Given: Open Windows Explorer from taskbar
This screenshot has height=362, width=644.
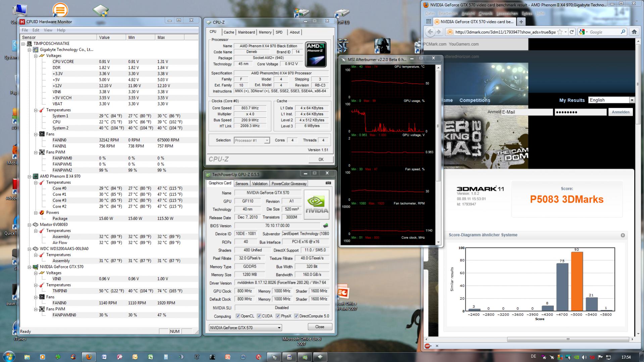Looking at the screenshot, I should click(x=27, y=357).
